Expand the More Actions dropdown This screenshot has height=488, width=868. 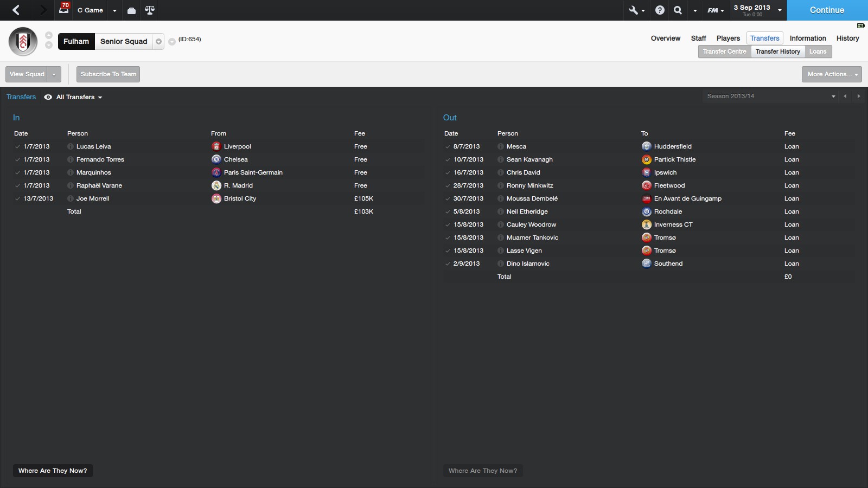tap(832, 74)
